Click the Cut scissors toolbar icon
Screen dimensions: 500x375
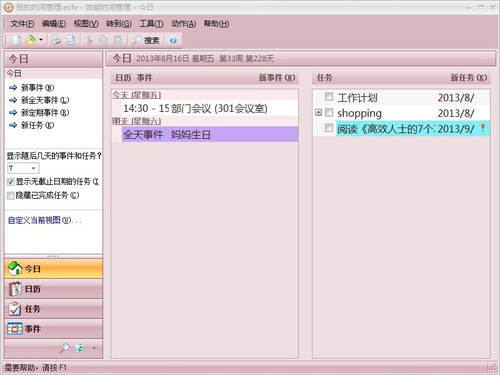pyautogui.click(x=89, y=40)
